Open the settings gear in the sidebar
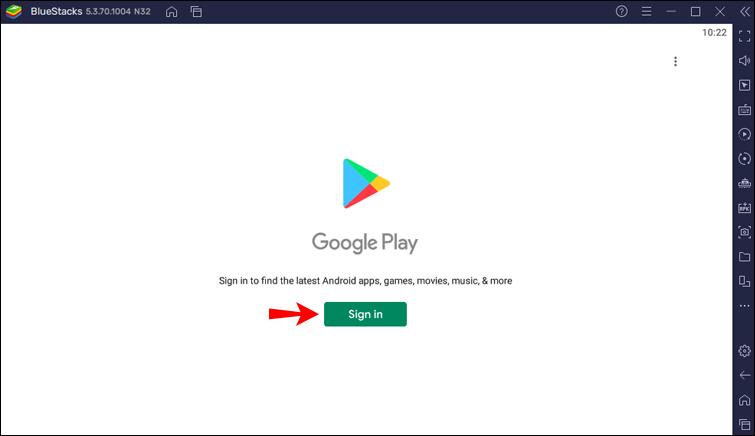Viewport: 755px width, 436px height. (744, 351)
